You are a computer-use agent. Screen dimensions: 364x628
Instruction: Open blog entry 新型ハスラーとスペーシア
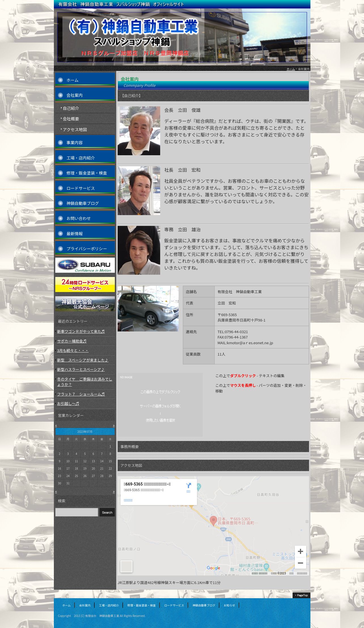[x=81, y=369]
